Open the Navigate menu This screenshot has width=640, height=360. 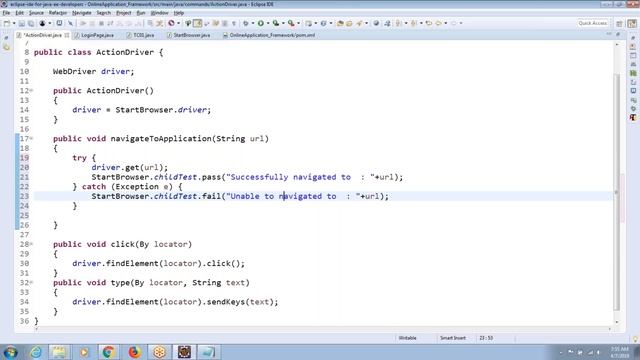[x=82, y=13]
